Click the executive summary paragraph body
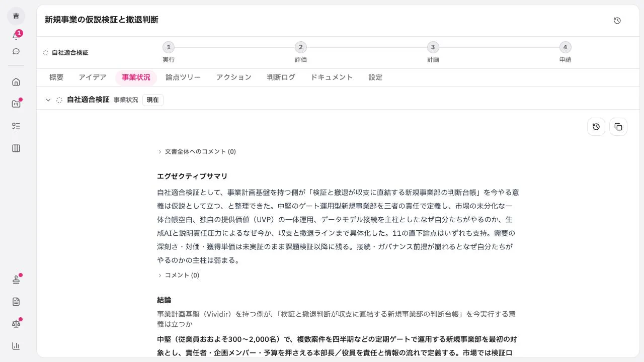The height and width of the screenshot is (362, 644). [338, 226]
